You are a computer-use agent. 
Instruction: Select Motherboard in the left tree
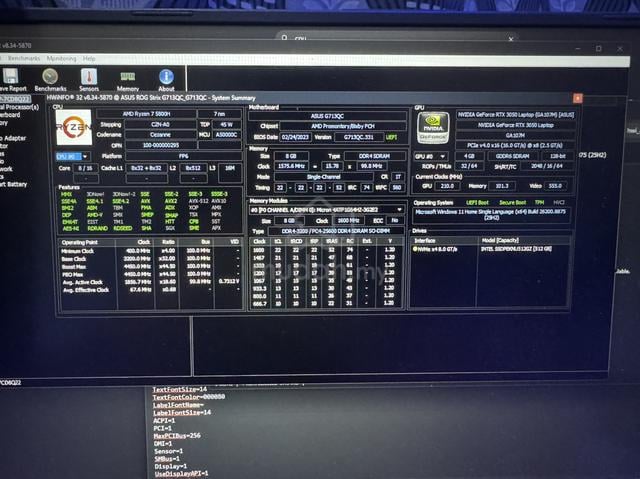pos(10,115)
